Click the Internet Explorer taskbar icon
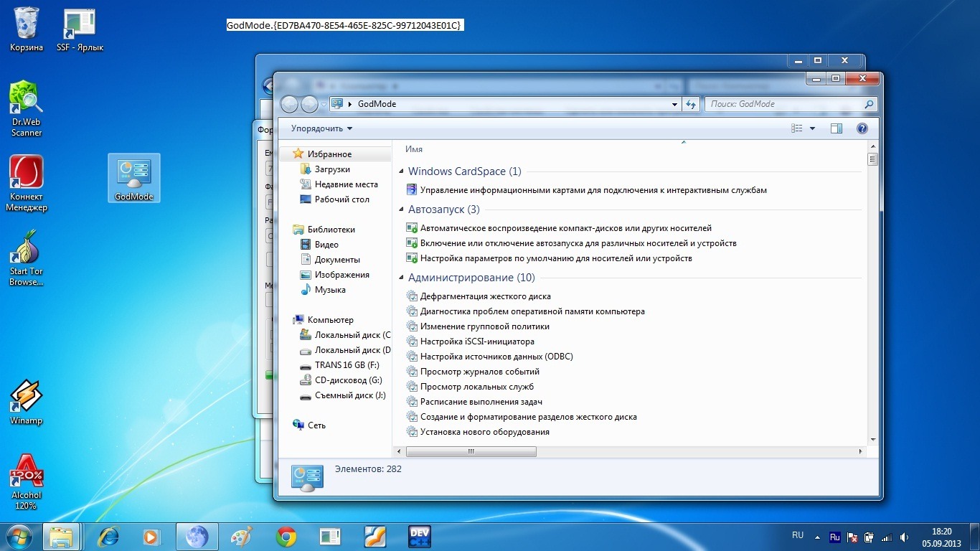This screenshot has height=551, width=980. click(108, 537)
